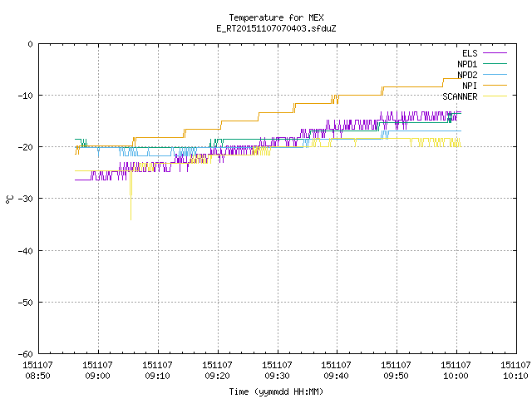Click the x-axis tick label 08:50
This screenshot has height=399, width=532.
click(37, 376)
